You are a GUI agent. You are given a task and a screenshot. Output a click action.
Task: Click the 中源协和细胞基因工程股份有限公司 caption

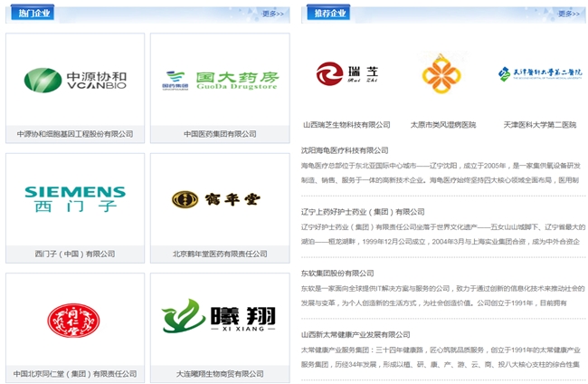[x=75, y=133]
